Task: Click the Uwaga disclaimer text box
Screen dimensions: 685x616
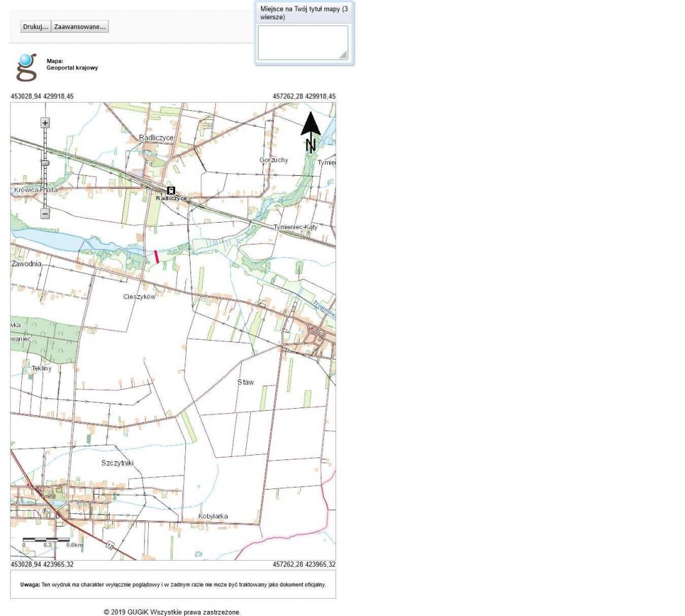Action: (173, 585)
